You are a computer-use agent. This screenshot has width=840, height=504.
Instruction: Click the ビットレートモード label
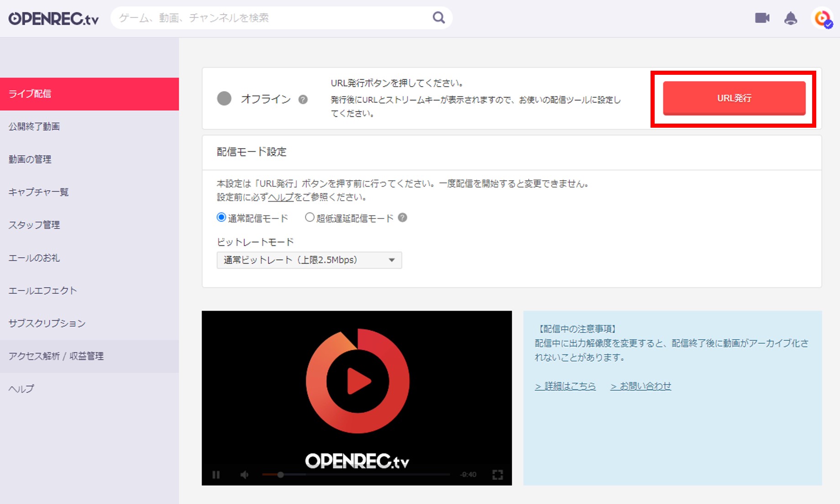click(255, 242)
